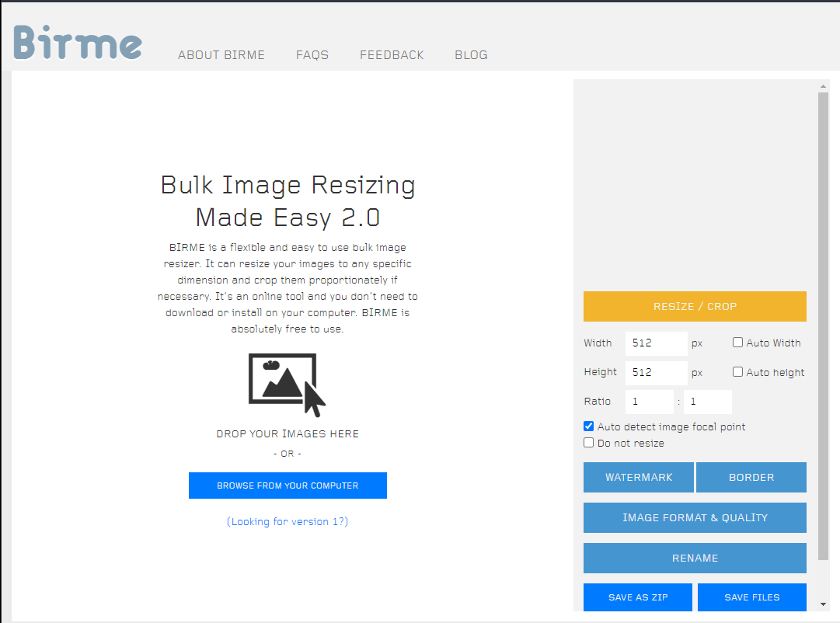This screenshot has height=623, width=840.
Task: Click the Bulk Image Resizing heading
Action: point(288,201)
